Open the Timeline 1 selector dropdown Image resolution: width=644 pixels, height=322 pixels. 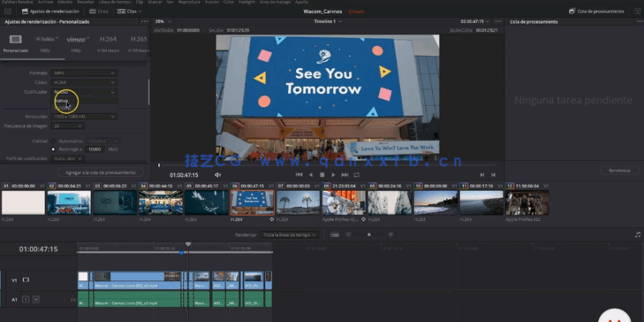328,21
